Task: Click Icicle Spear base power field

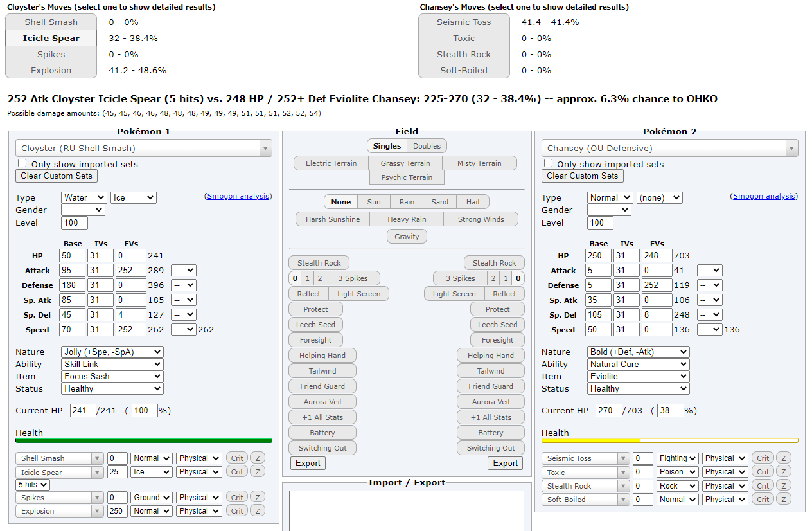Action: tap(118, 472)
